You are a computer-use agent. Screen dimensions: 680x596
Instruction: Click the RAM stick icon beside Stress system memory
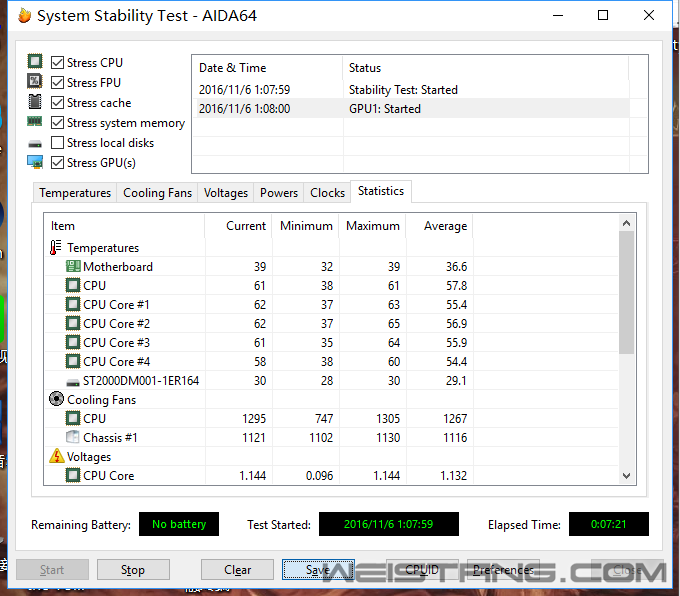35,121
